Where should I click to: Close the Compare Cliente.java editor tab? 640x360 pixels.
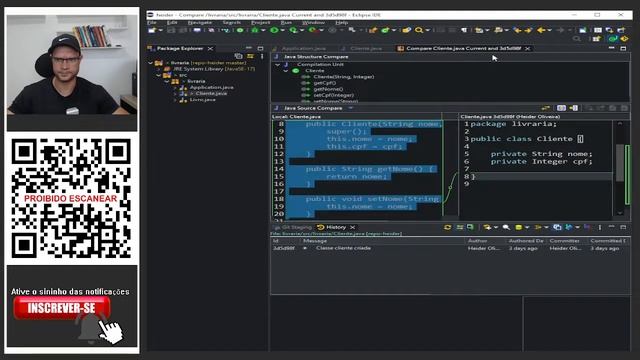[x=527, y=48]
